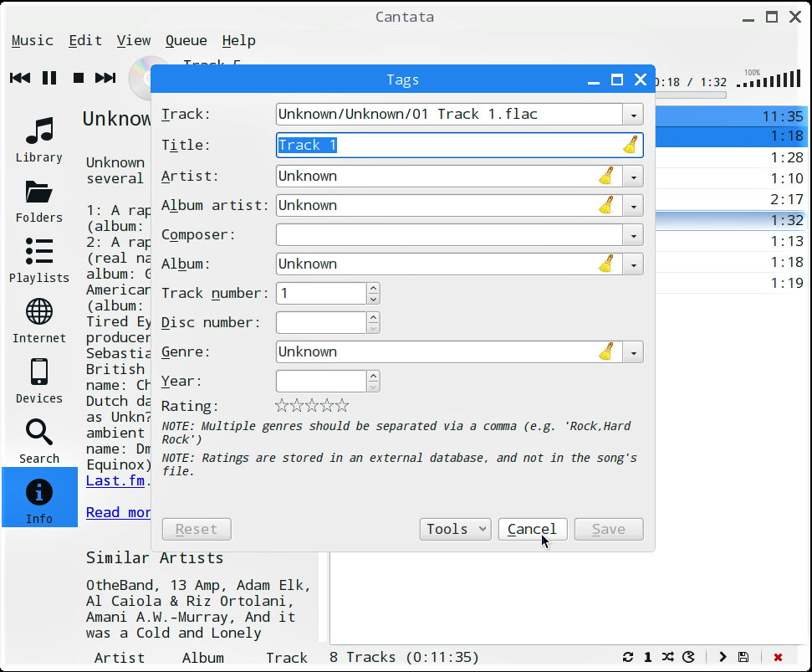Click the broom icon in Title field
Image resolution: width=812 pixels, height=672 pixels.
coord(631,145)
